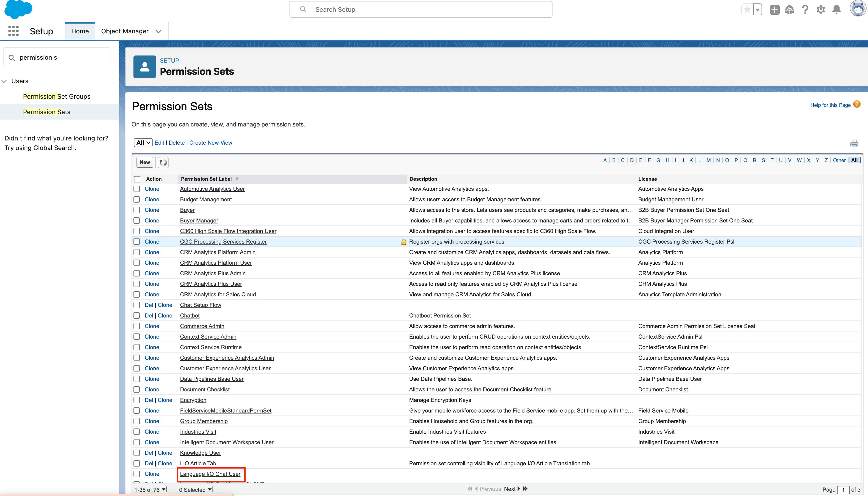Open the Salesforce Help question mark
This screenshot has width=868, height=496.
(805, 10)
